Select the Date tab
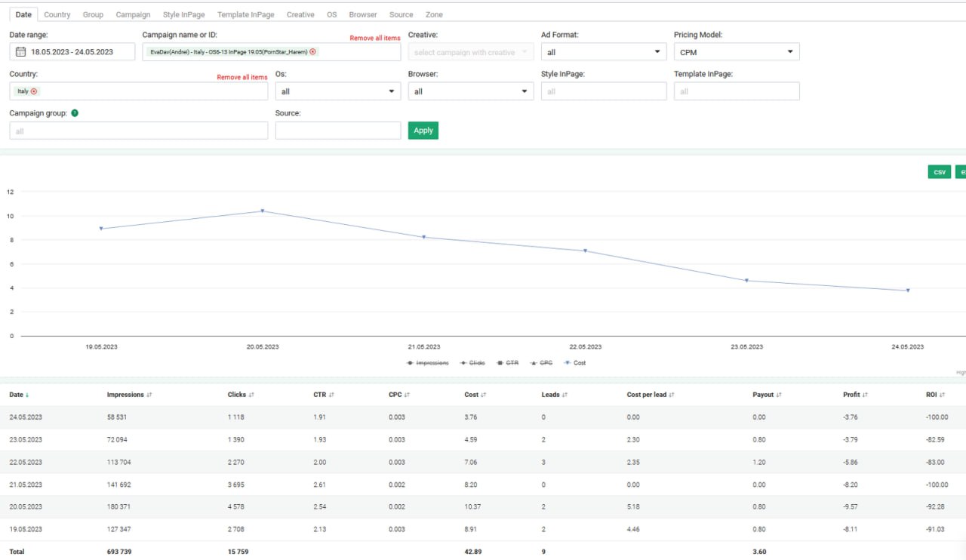 (23, 14)
